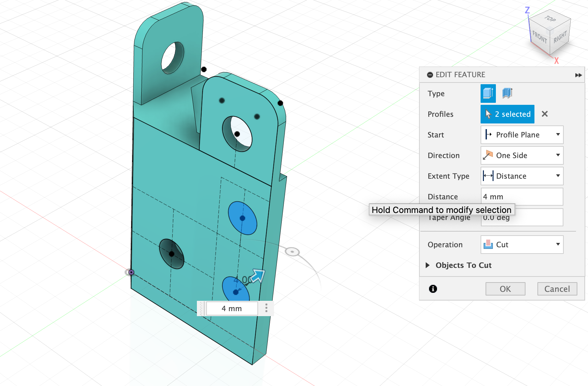Click the Distance field in the panel

[522, 197]
